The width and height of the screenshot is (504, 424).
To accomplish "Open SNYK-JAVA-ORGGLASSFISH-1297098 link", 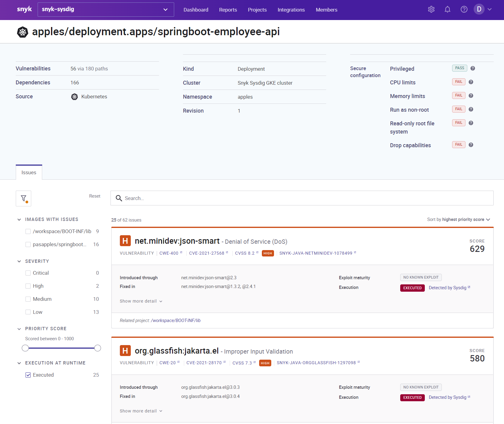I will pyautogui.click(x=318, y=363).
